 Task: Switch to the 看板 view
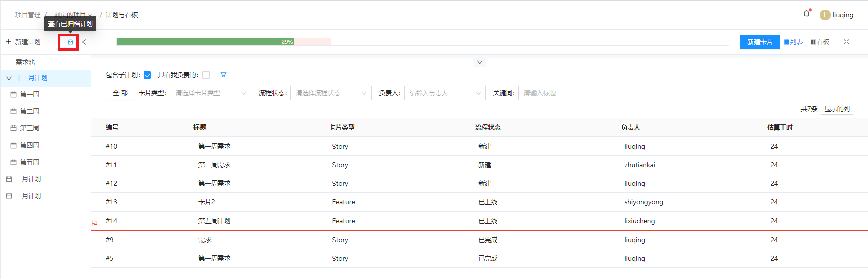820,42
